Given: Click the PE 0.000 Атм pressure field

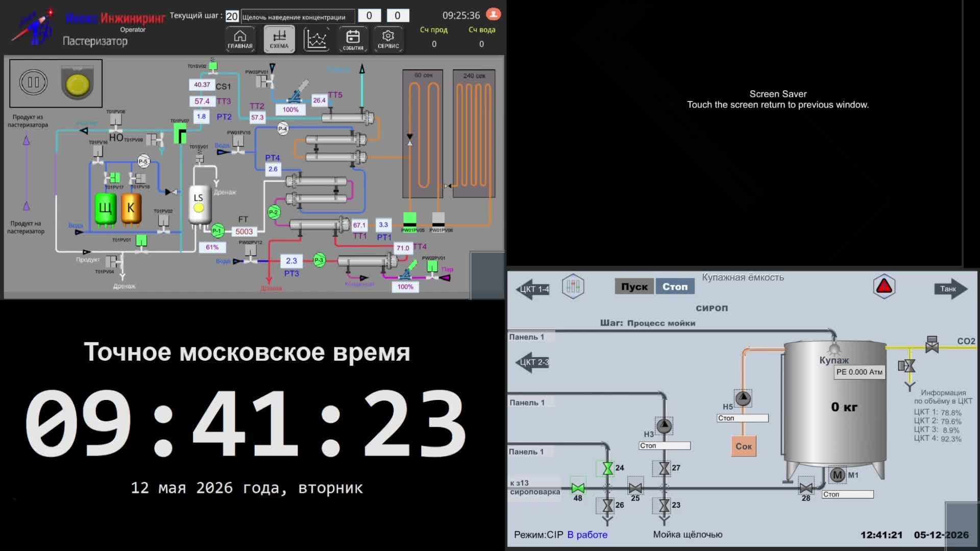Looking at the screenshot, I should point(860,372).
